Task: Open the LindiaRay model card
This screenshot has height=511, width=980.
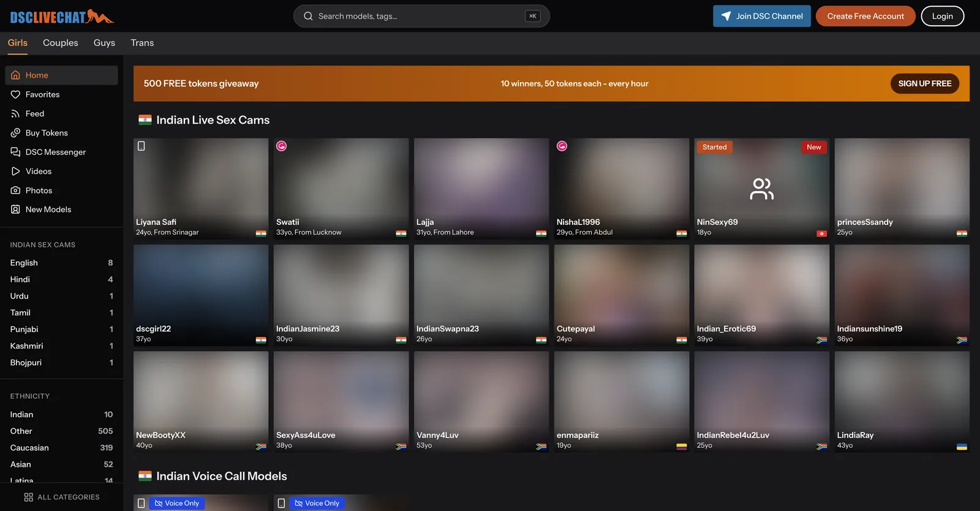Action: 902,402
